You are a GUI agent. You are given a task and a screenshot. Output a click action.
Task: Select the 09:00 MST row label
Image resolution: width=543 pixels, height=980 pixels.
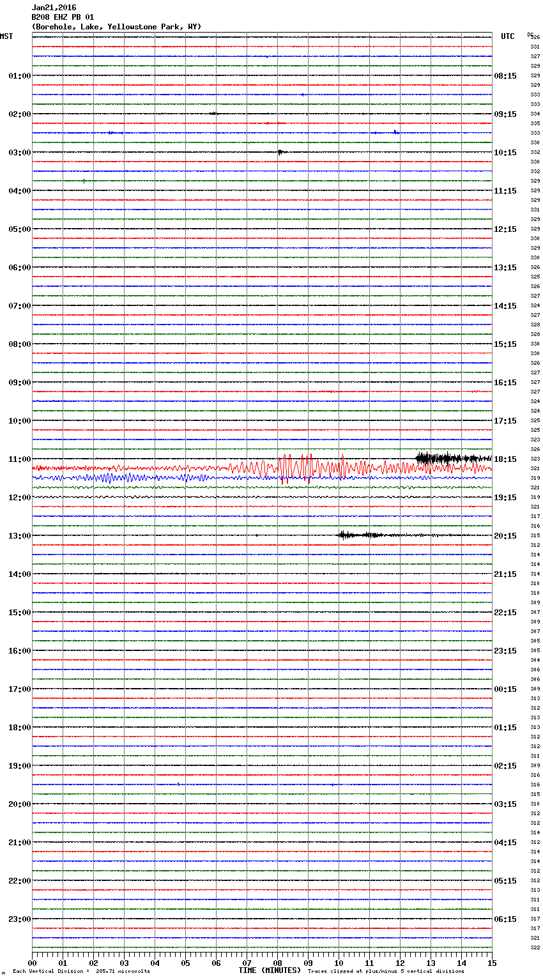[19, 383]
